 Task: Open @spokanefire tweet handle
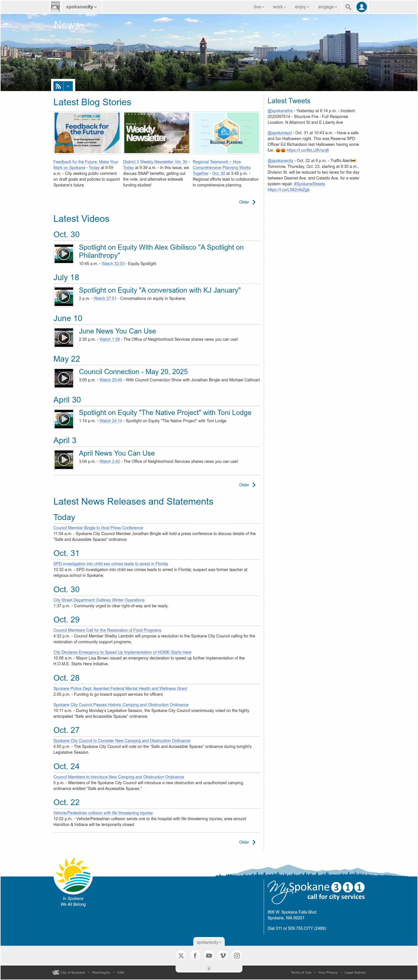pyautogui.click(x=280, y=111)
